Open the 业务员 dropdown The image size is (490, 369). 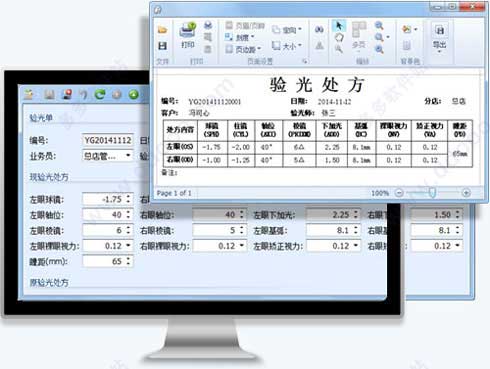pos(128,156)
